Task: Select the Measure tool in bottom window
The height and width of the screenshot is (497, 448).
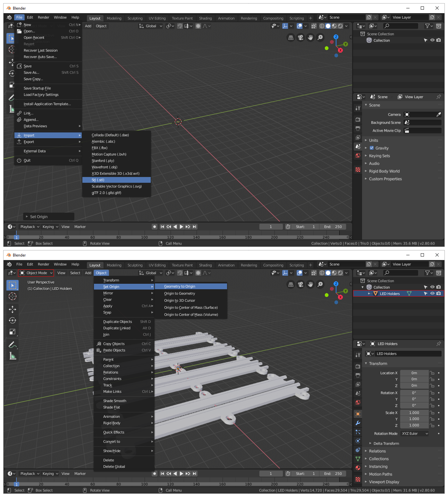Action: pos(12,356)
